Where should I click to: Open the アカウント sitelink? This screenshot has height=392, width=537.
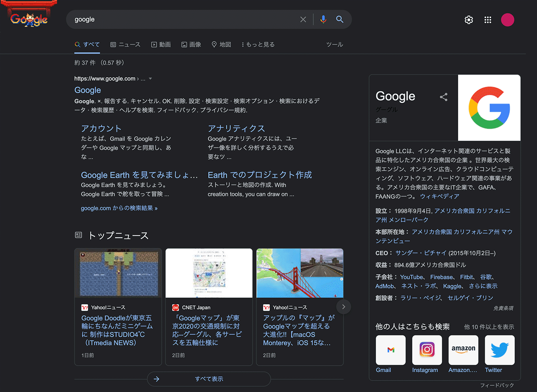pyautogui.click(x=101, y=128)
